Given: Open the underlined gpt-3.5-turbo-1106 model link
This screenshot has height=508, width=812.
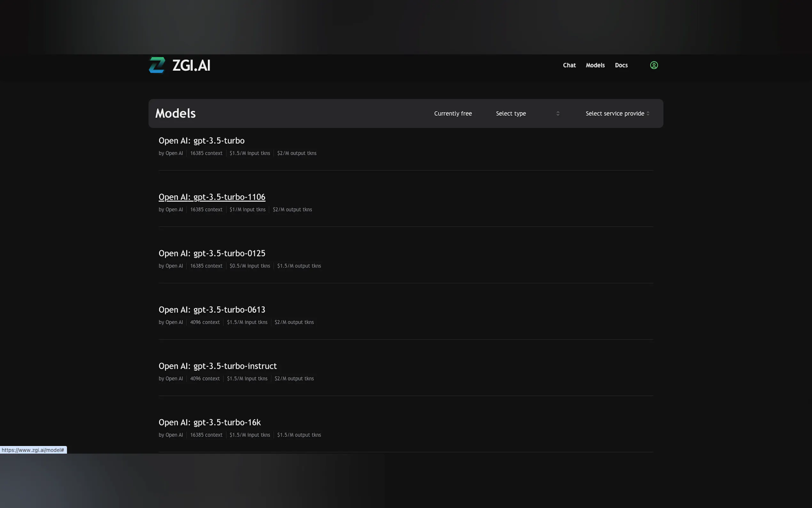Looking at the screenshot, I should (212, 197).
